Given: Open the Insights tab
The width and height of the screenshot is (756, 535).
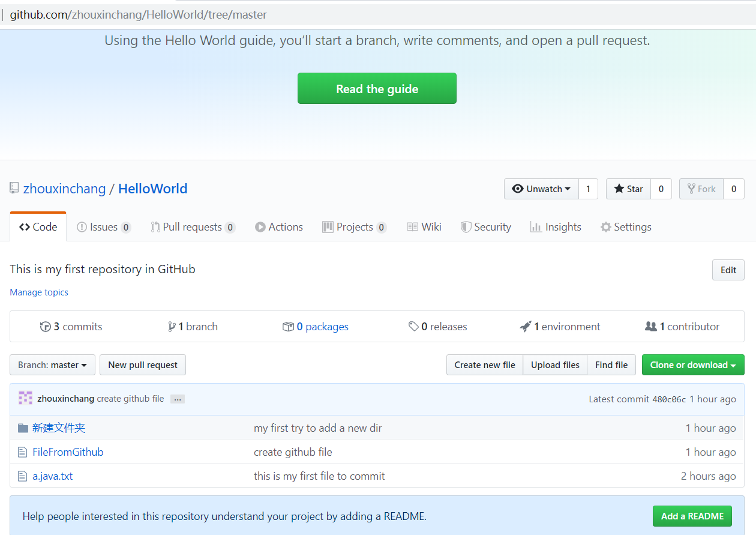Looking at the screenshot, I should click(x=556, y=227).
